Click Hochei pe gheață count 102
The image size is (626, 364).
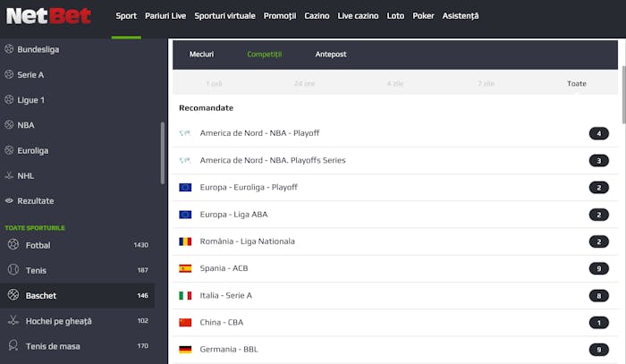pos(142,320)
